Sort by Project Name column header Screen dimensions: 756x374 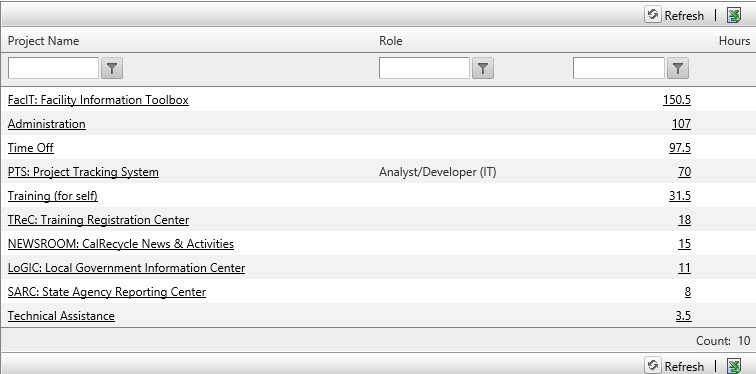43,41
